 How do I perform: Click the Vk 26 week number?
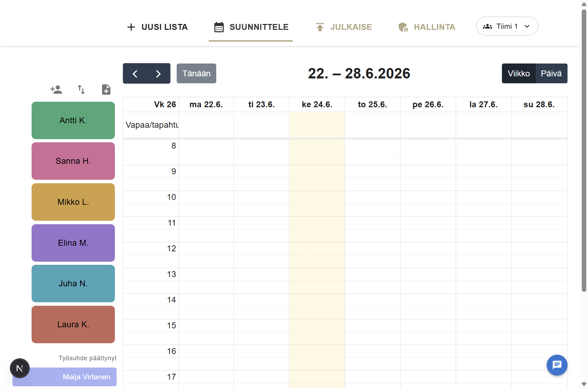165,104
